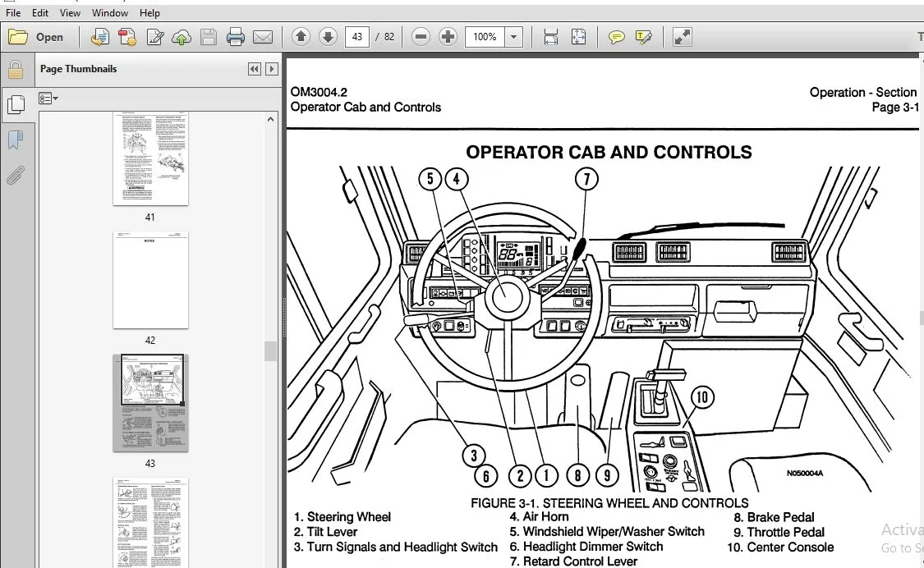Click the Page Thumbnails panel title

tap(78, 69)
